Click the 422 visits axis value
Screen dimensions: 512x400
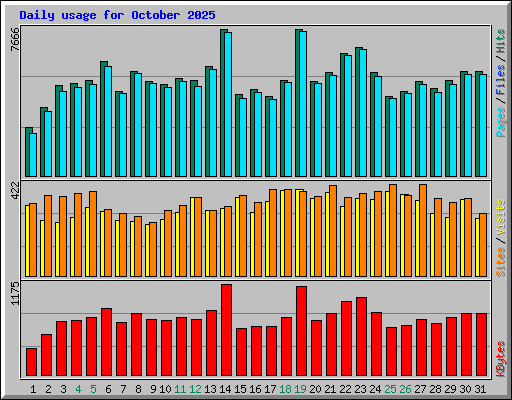15,191
